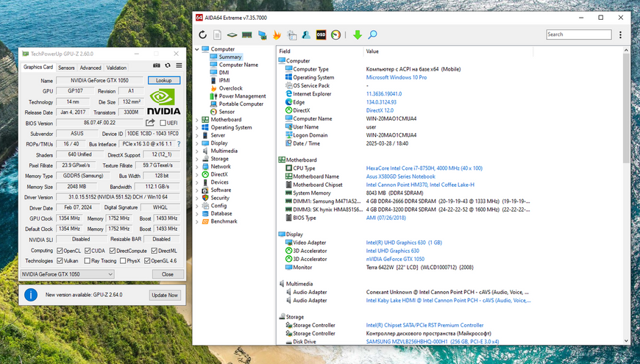Image resolution: width=640 pixels, height=364 pixels.
Task: Click the BIOS share export icon in GPU-Z
Action: tap(150, 122)
